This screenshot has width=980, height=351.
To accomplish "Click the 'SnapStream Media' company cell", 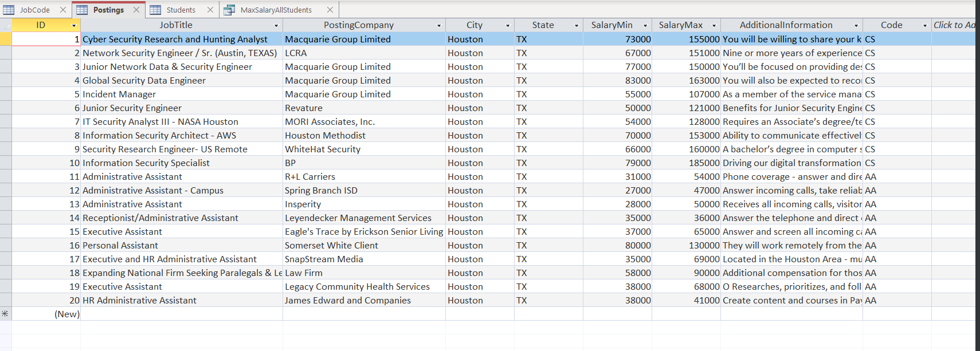I will coord(364,259).
